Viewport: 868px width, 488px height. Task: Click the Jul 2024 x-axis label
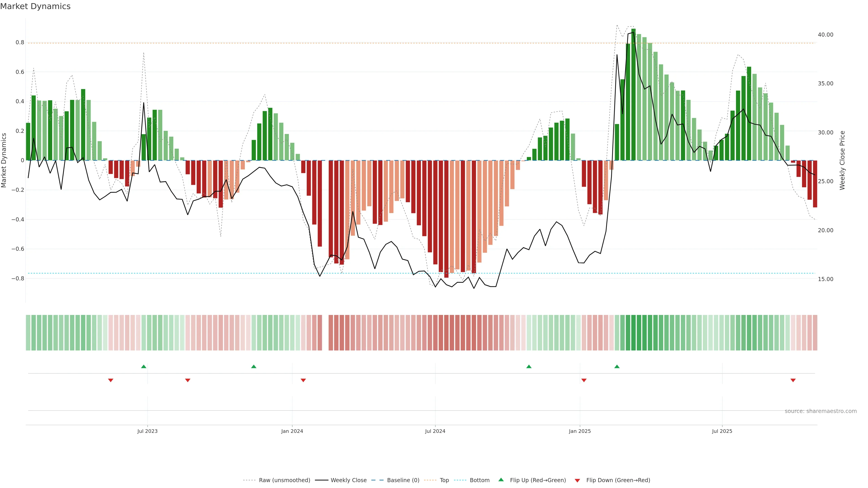435,431
